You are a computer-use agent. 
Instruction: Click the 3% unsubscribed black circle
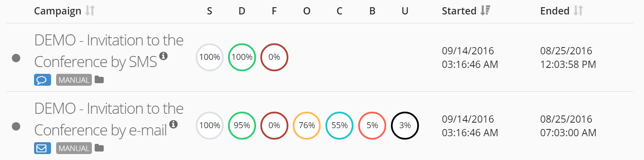point(405,126)
